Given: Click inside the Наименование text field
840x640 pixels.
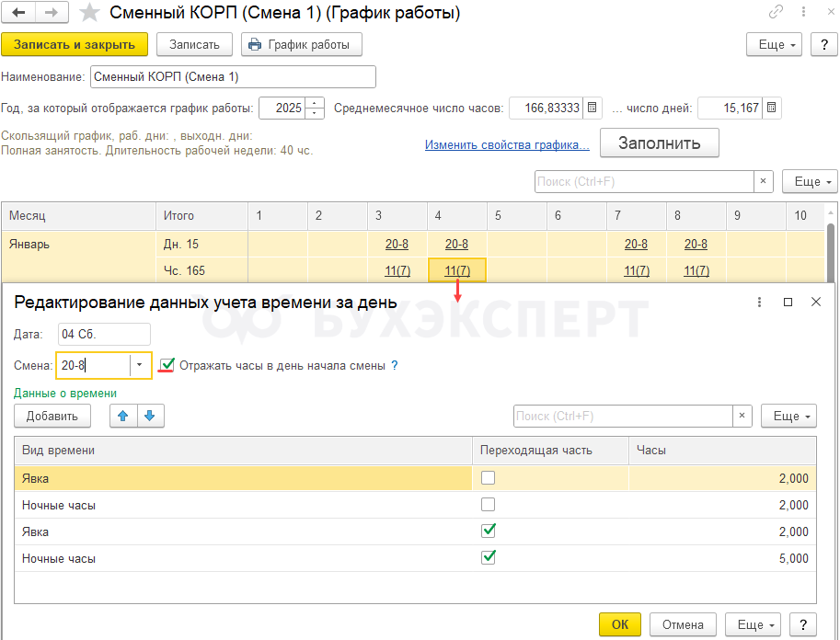Looking at the screenshot, I should click(233, 77).
